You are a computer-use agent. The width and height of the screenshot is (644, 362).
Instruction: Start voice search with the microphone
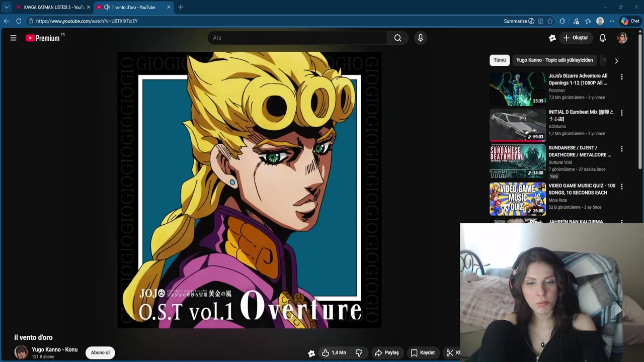tap(421, 38)
